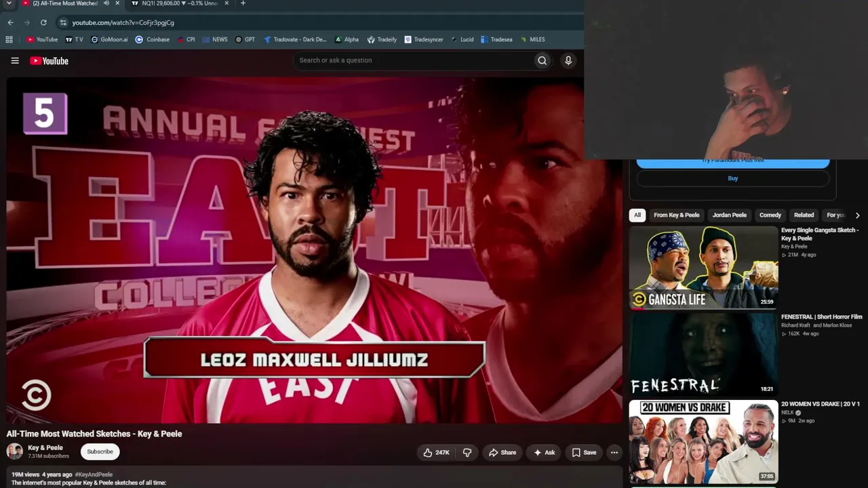Reload the current page
The width and height of the screenshot is (868, 488).
pos(43,22)
